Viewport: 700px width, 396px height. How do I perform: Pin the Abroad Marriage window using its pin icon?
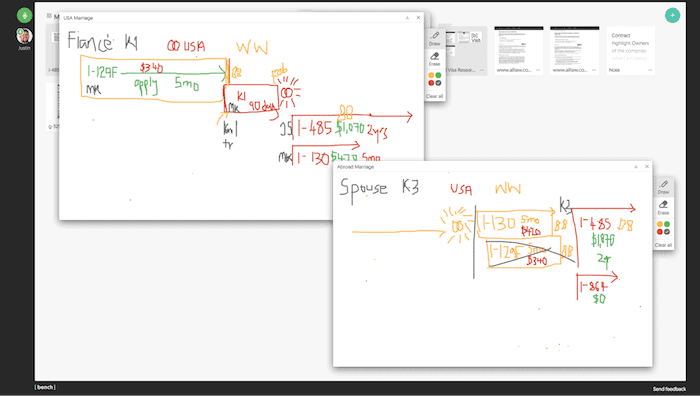tap(636, 167)
